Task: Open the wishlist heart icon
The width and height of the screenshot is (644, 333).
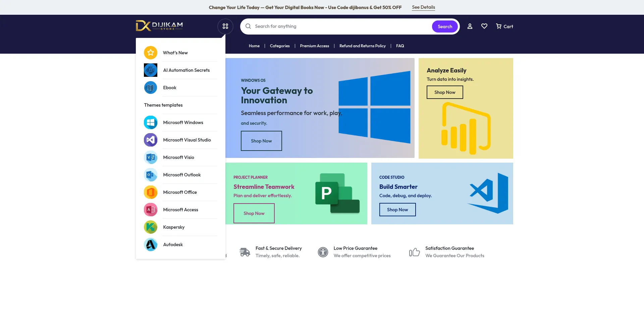Action: (484, 26)
